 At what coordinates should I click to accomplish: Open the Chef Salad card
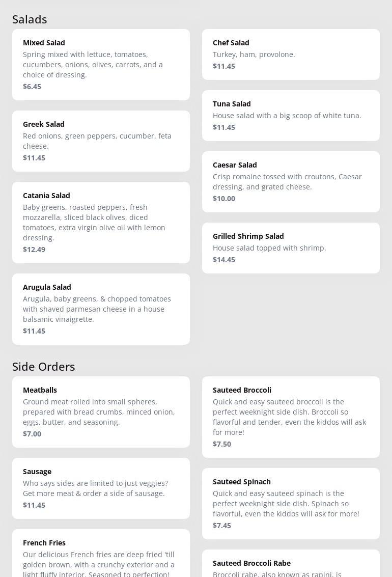pyautogui.click(x=291, y=54)
